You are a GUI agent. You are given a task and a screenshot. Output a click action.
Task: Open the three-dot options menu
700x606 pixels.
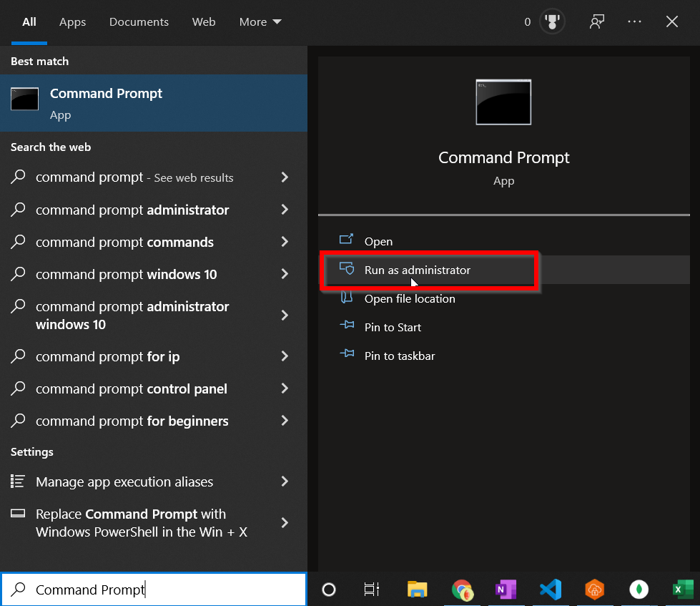(634, 21)
